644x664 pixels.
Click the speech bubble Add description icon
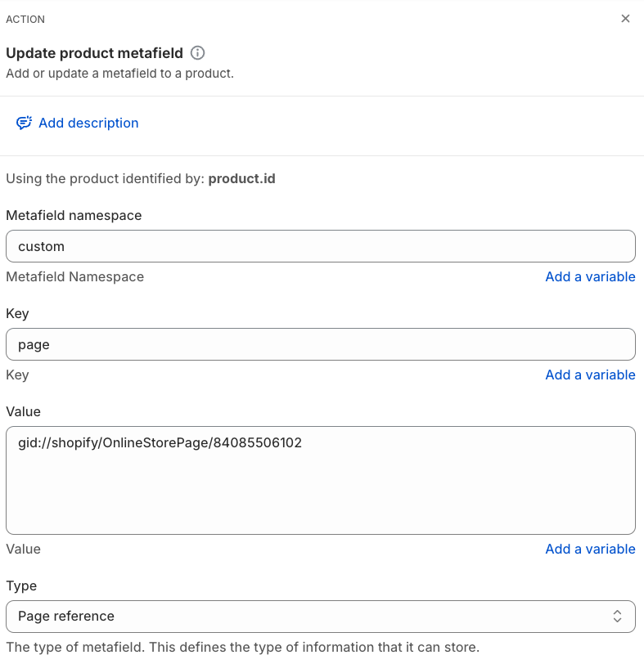coord(24,123)
